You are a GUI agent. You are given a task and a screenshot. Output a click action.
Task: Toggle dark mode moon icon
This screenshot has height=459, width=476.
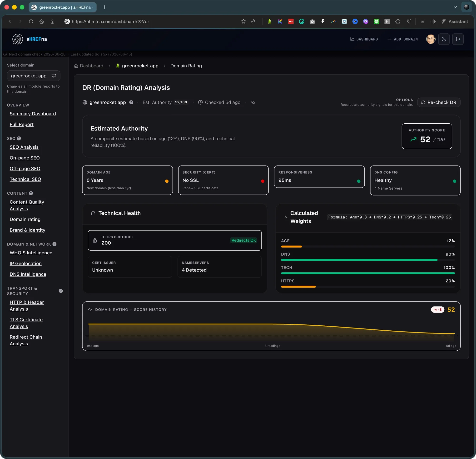pos(444,39)
